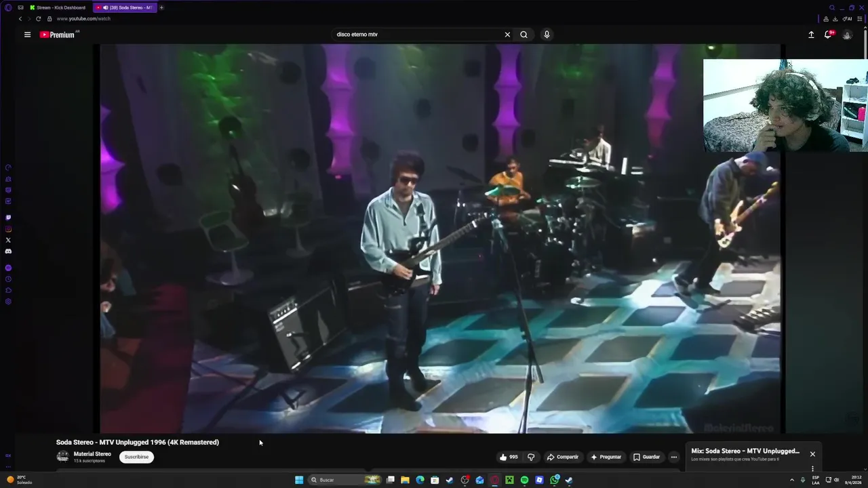
Task: Open the Material Stereo channel avatar
Action: pyautogui.click(x=62, y=457)
